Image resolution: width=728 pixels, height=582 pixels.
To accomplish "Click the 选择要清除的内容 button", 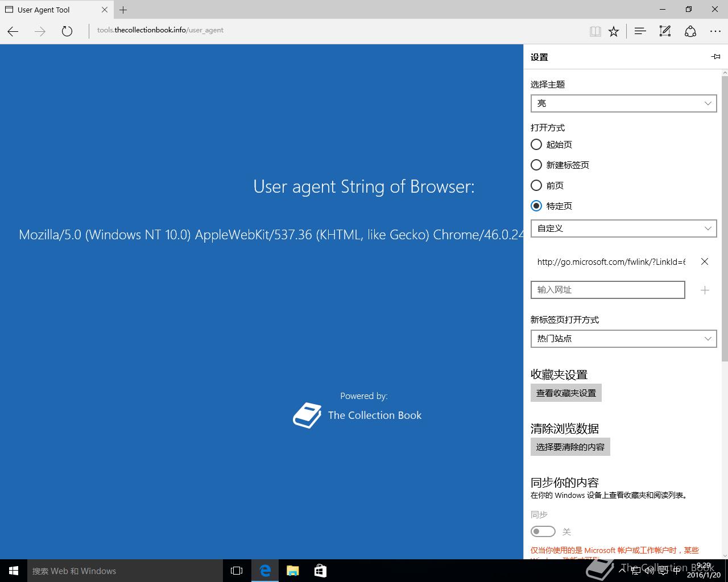I will [x=570, y=447].
